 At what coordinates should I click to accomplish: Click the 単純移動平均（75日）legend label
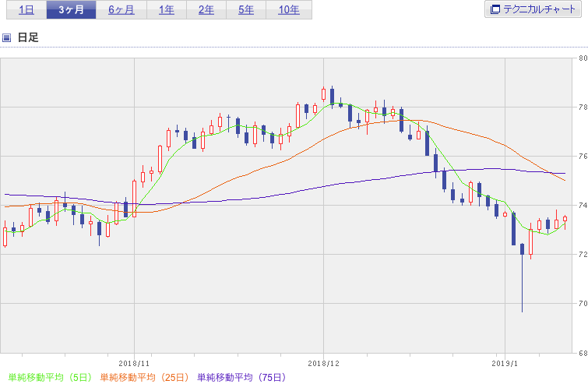(x=241, y=377)
